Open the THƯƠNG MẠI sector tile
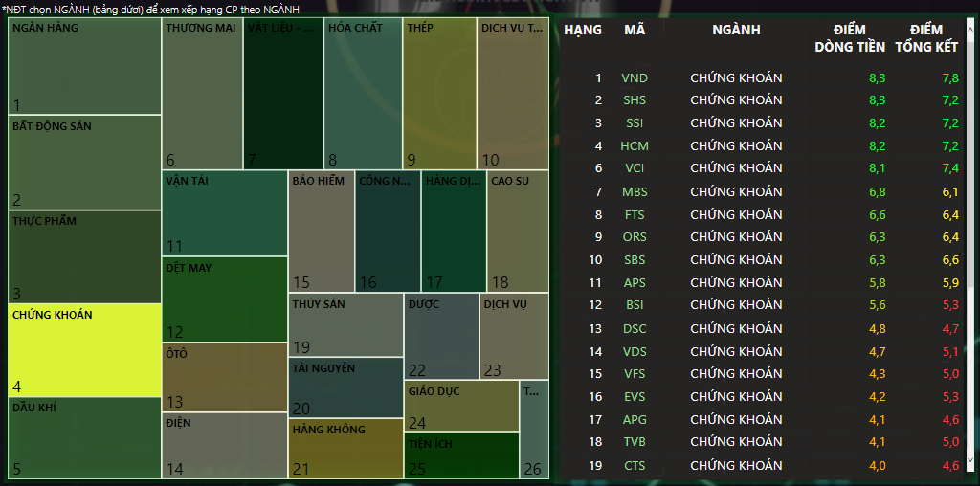 (203, 94)
